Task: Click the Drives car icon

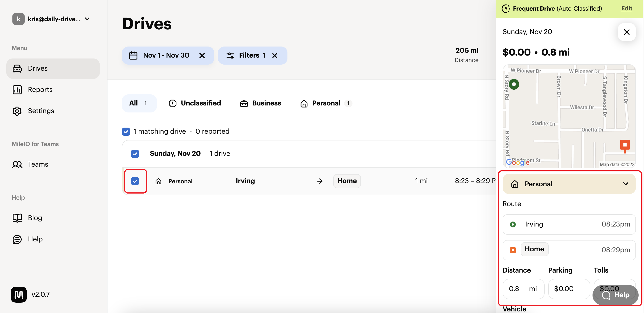Action: pyautogui.click(x=17, y=68)
